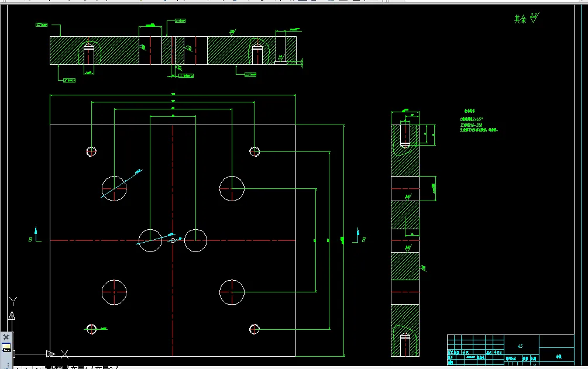Select center-right circle on horizontal centerline

[x=195, y=240]
